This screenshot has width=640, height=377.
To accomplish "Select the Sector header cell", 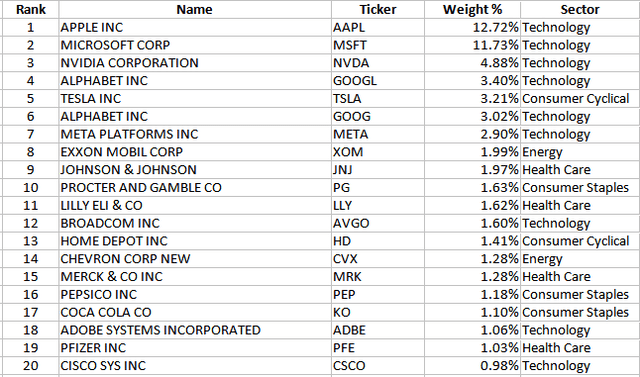I will tap(580, 9).
